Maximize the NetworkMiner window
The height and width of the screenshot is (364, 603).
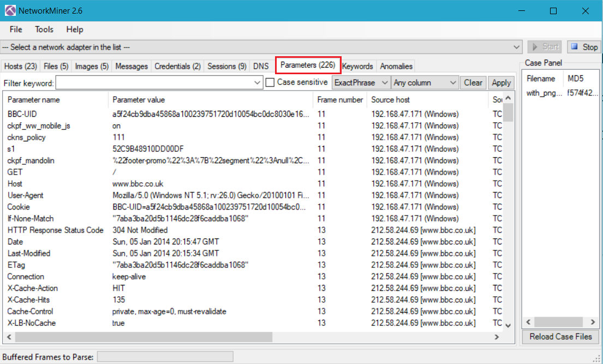[553, 11]
